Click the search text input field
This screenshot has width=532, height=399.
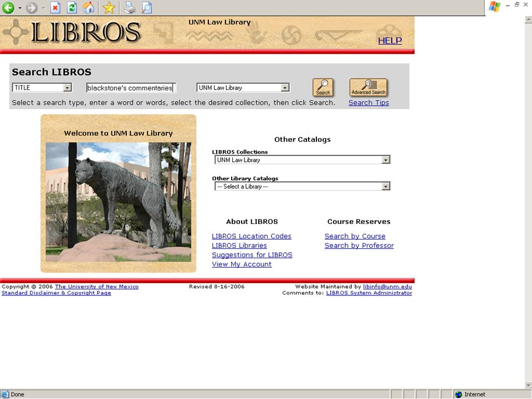coord(131,88)
